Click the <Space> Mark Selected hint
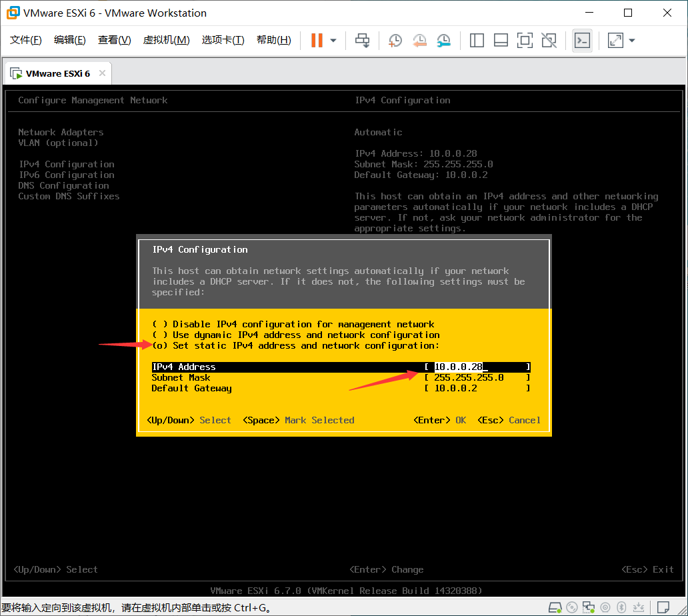Image resolution: width=688 pixels, height=616 pixels. [299, 420]
